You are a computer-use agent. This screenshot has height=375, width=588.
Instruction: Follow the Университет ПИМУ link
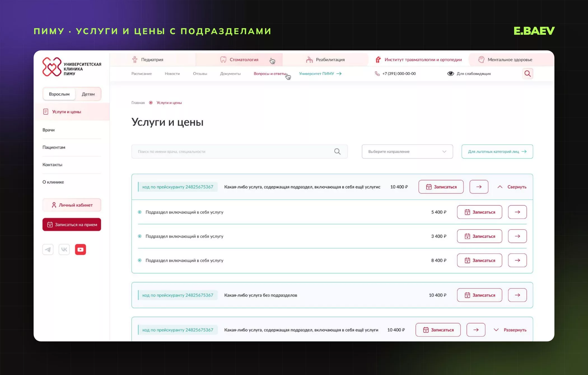coord(320,74)
